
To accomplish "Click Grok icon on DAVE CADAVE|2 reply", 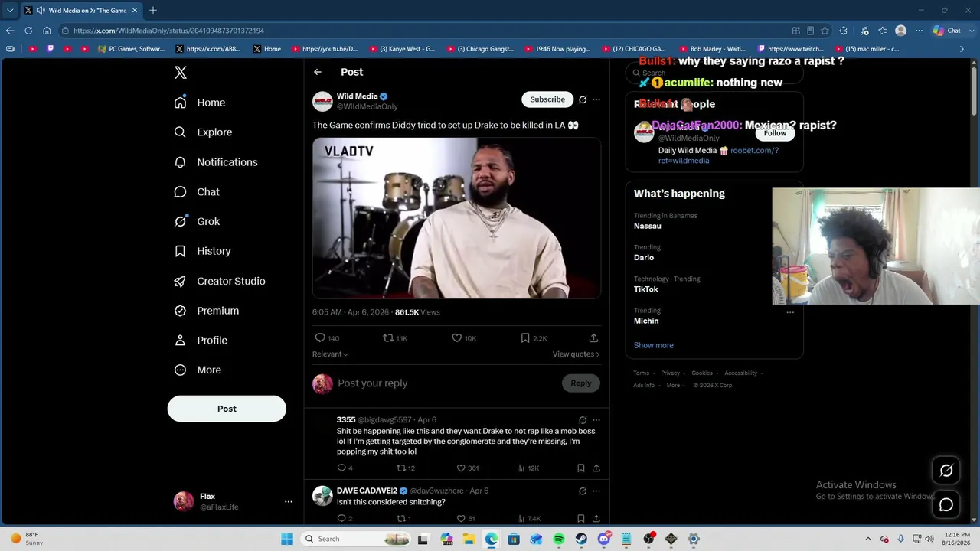I will (x=583, y=491).
